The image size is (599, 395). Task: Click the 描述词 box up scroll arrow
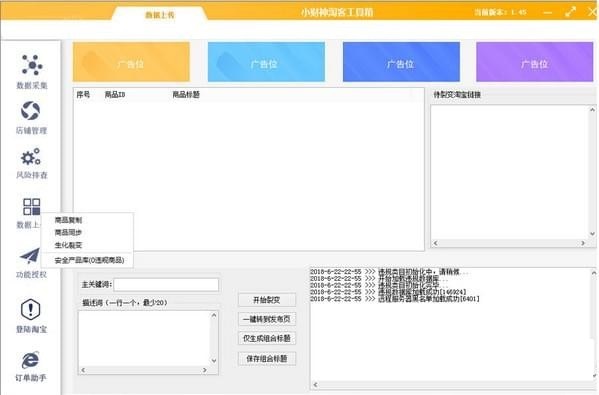click(x=214, y=315)
